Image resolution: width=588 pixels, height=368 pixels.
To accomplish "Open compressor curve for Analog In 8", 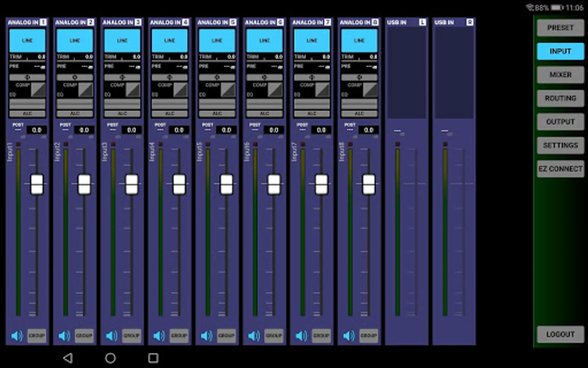I will 370,90.
